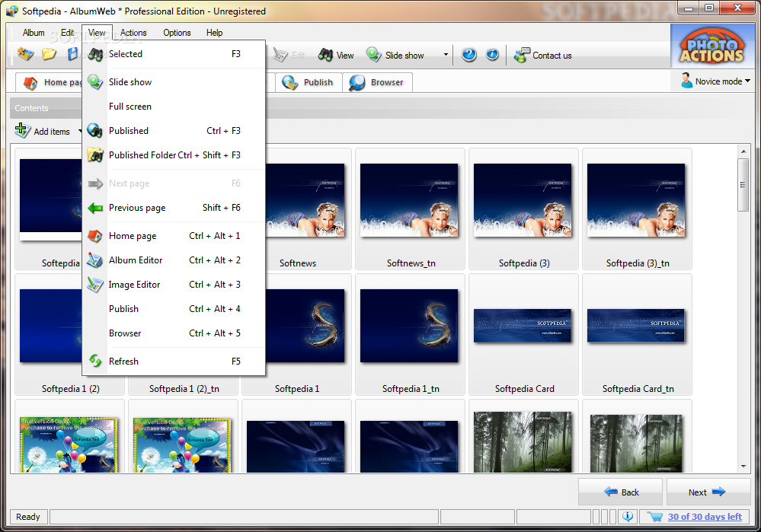Click the View binoculars toolbar icon
761x532 pixels.
tap(325, 55)
